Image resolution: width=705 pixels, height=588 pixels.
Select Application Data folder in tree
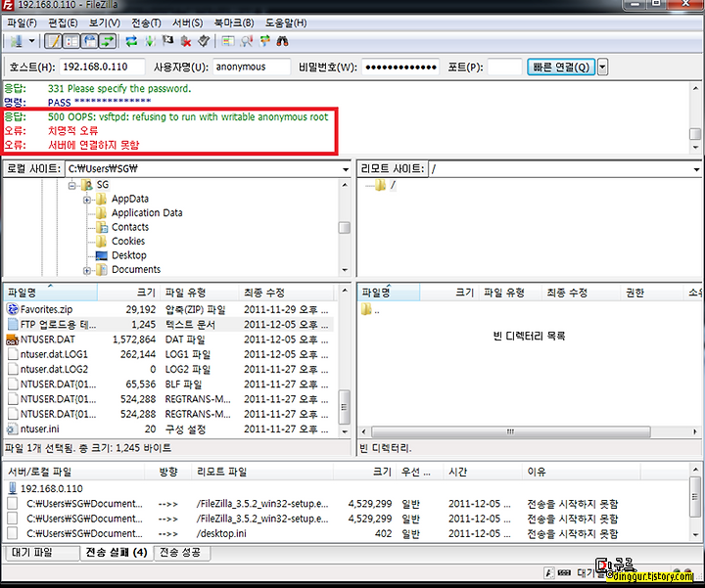[x=147, y=213]
